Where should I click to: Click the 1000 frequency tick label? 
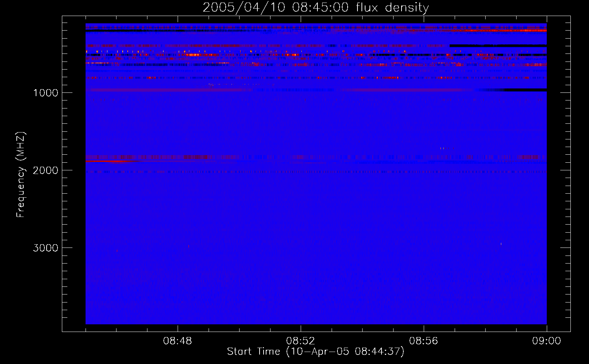tap(46, 93)
